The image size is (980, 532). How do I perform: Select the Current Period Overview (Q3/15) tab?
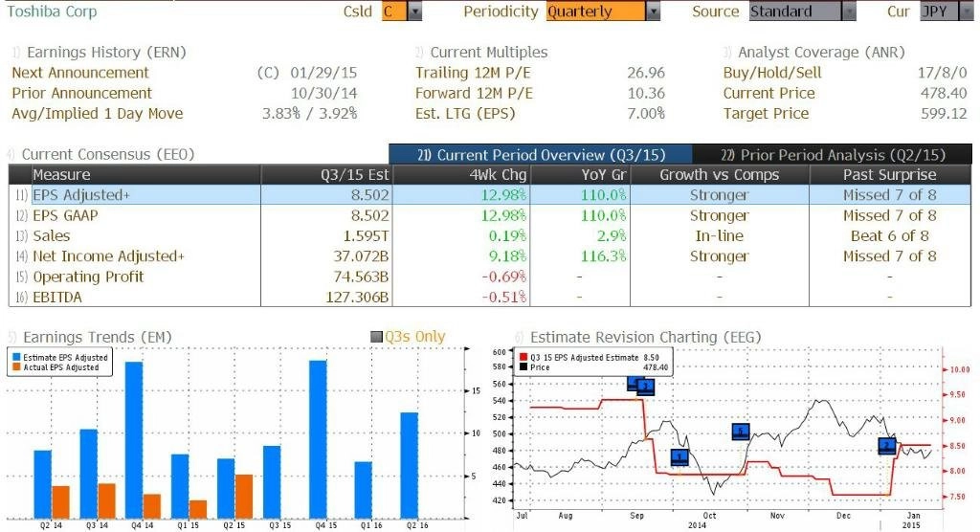click(541, 154)
